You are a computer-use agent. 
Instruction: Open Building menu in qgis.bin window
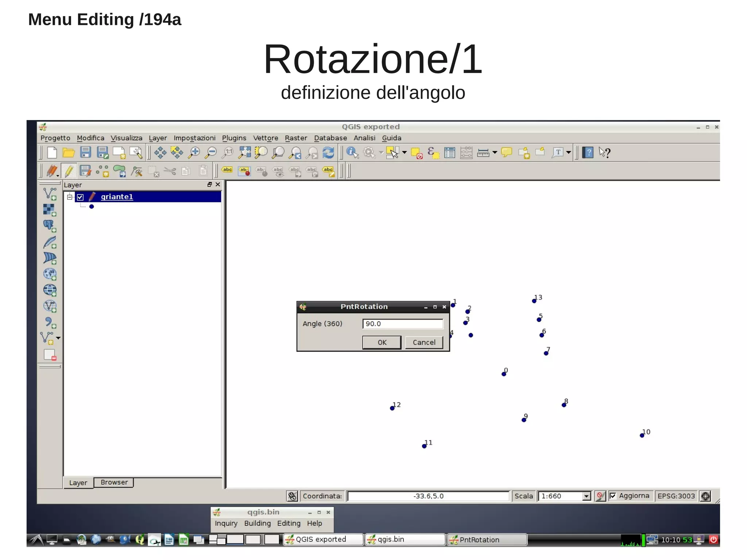257,523
